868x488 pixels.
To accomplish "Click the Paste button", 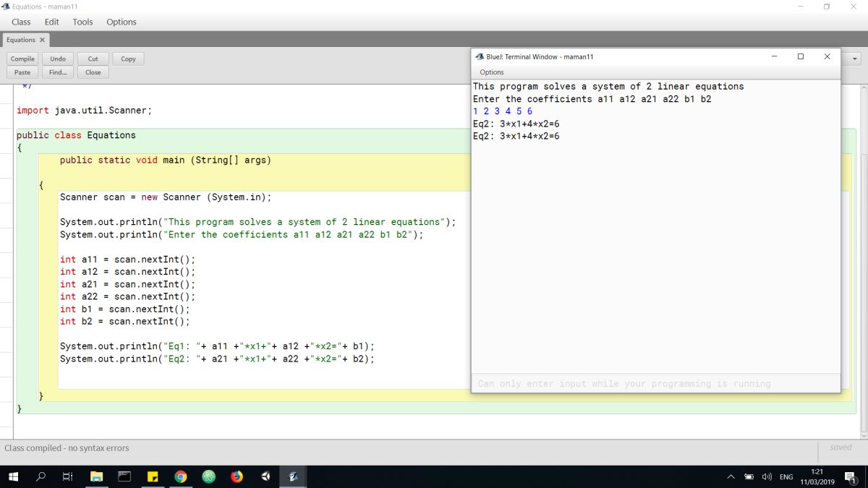I will 22,72.
